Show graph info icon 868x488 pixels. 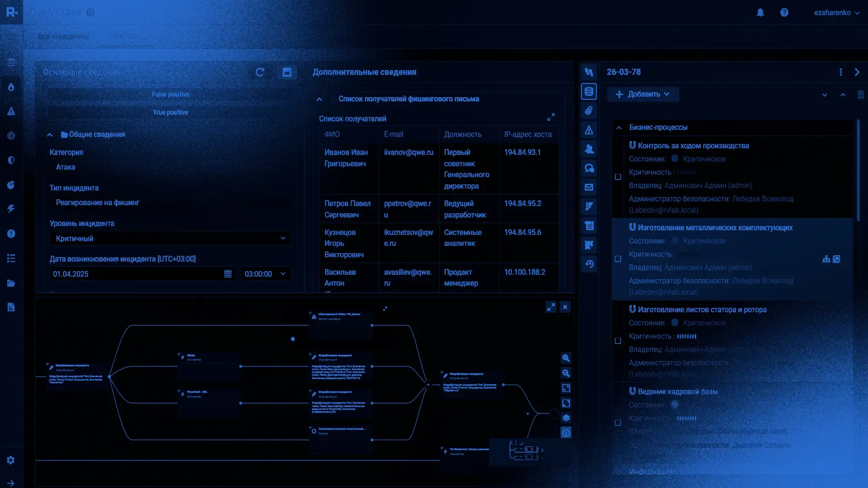tap(566, 433)
